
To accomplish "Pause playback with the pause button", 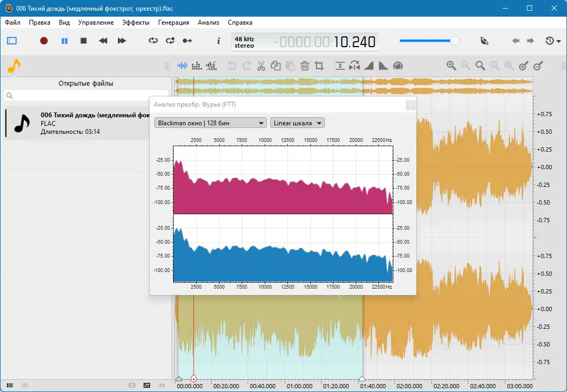I will [64, 41].
